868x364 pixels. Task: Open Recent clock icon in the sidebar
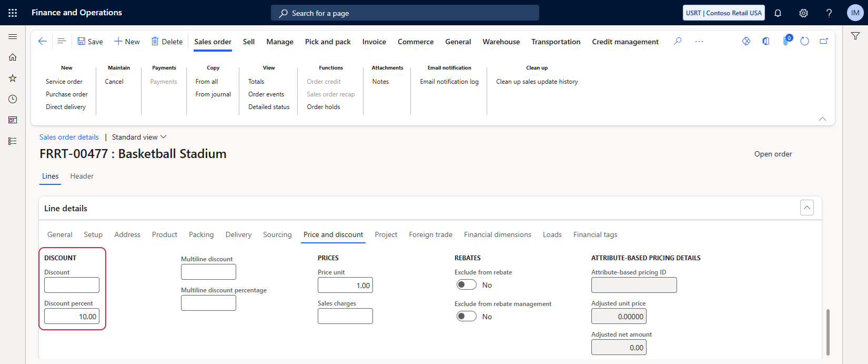click(13, 99)
